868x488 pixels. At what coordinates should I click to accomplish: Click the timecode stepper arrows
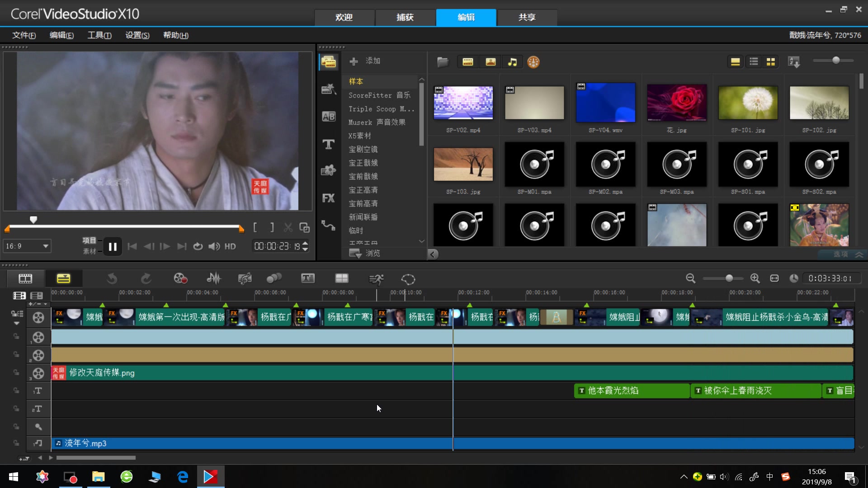305,246
